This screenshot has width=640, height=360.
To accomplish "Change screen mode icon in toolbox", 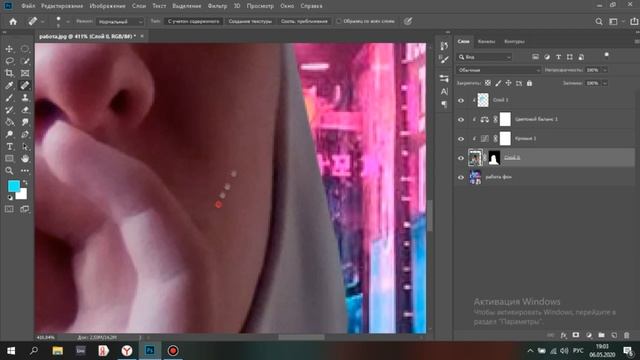I will click(24, 209).
